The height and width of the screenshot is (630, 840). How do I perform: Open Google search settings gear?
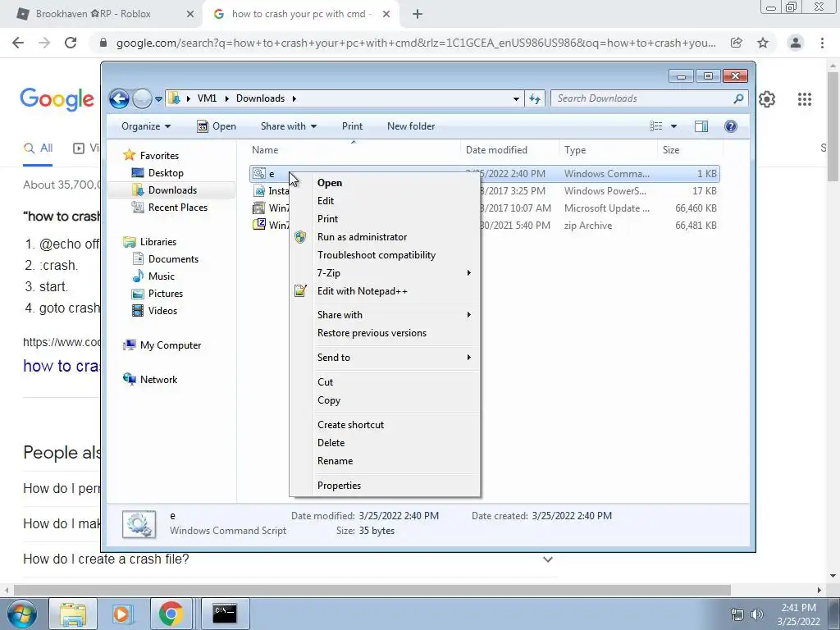click(767, 99)
